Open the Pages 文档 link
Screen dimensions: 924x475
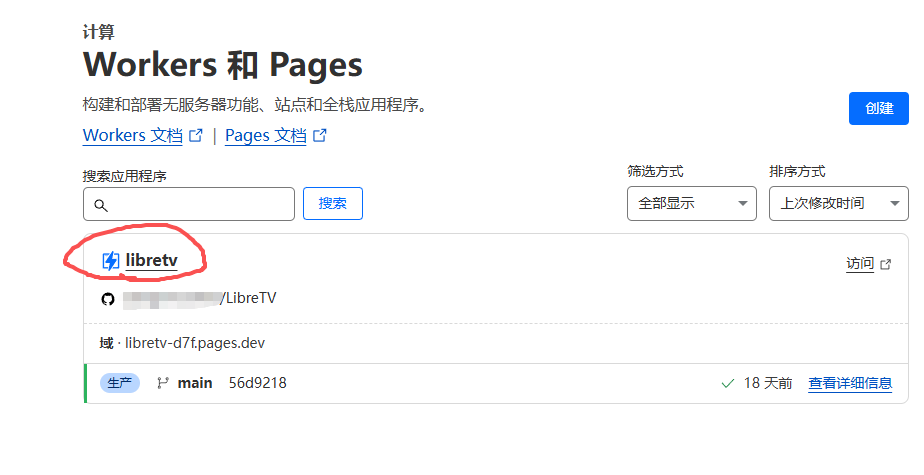(266, 136)
